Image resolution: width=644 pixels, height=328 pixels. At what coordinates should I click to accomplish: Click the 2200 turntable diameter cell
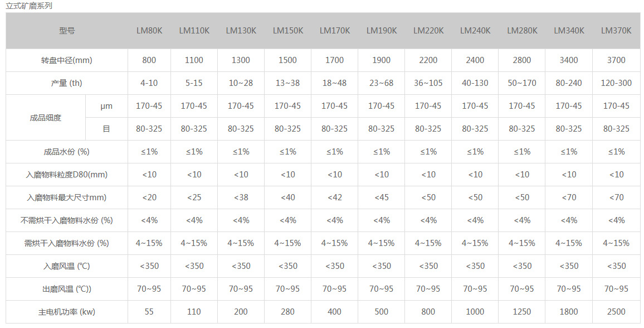428,60
